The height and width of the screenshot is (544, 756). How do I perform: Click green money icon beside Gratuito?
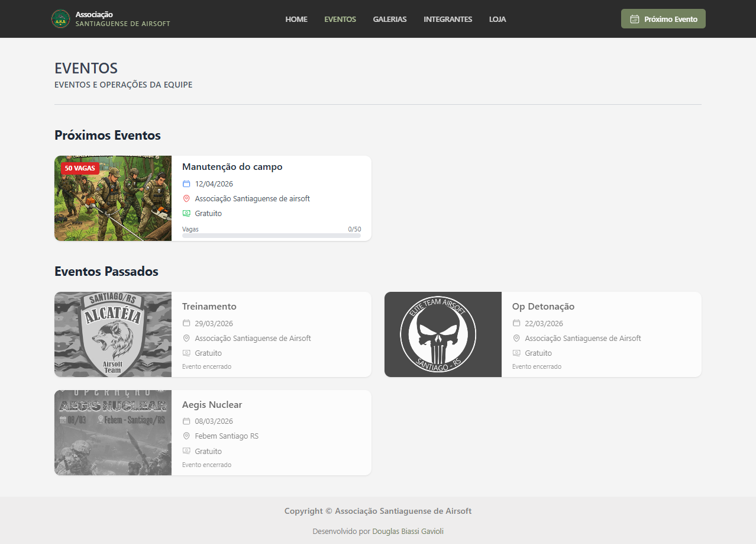[x=186, y=214]
